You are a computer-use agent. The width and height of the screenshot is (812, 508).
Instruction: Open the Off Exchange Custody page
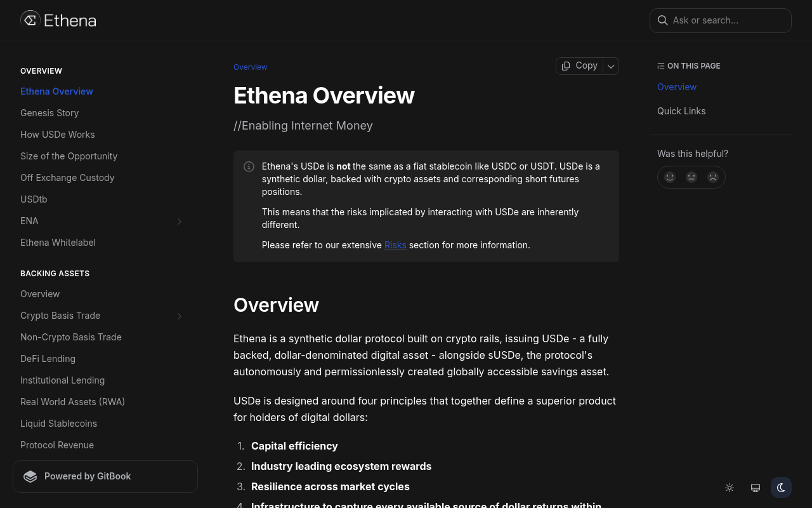[67, 178]
